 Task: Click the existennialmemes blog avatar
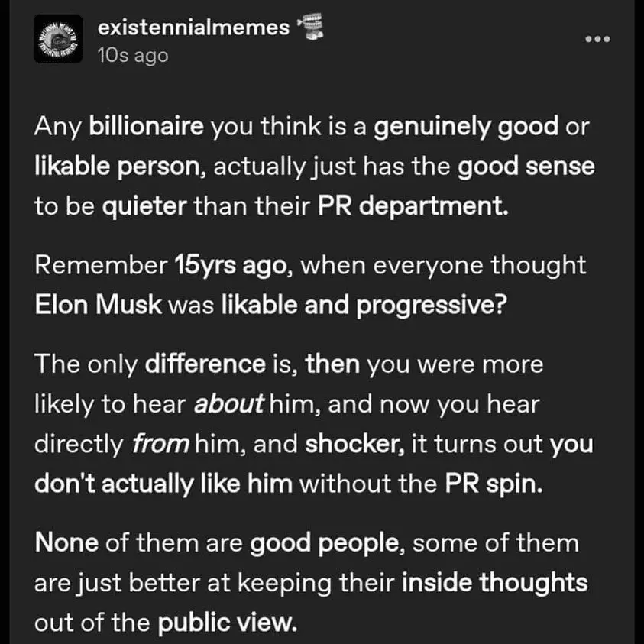click(57, 40)
